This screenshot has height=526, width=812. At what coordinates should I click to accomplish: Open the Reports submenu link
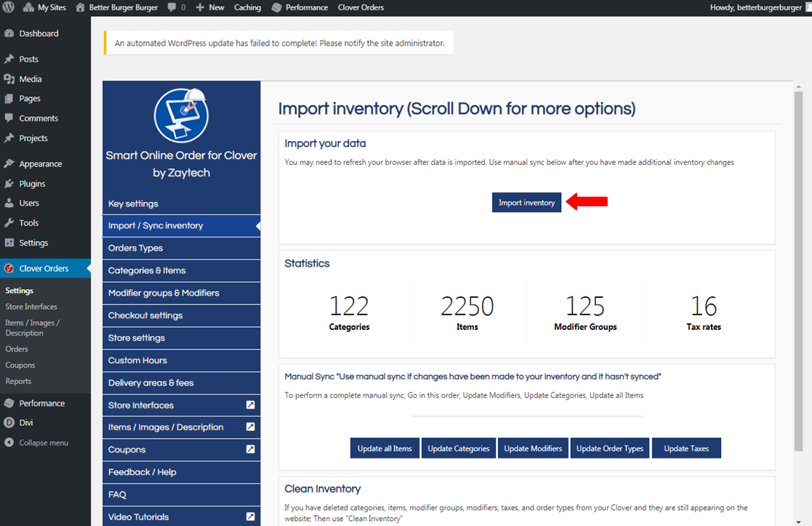[x=18, y=381]
